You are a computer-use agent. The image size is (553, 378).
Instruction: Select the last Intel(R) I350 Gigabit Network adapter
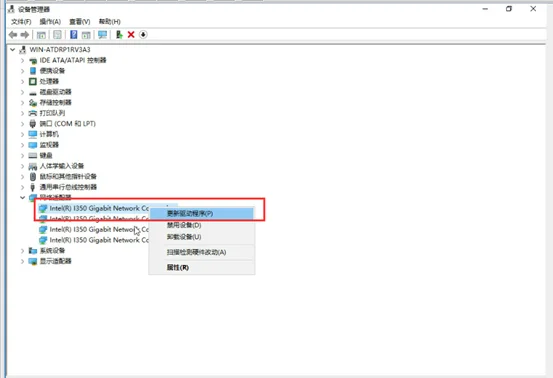(x=94, y=240)
